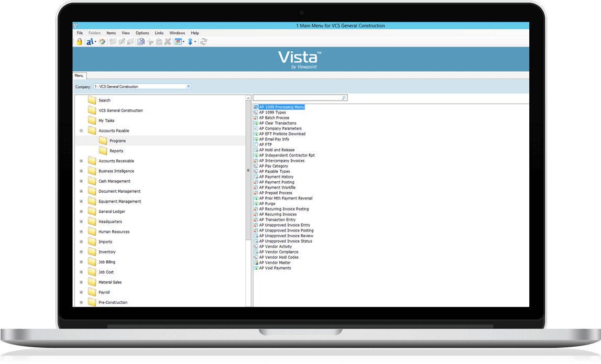This screenshot has height=364, width=601.
Task: Open the Search folder icon
Action: tap(92, 100)
